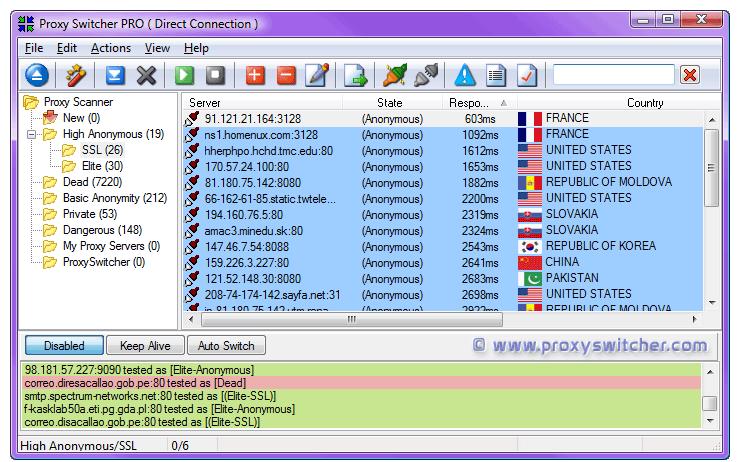The image size is (740, 462).
Task: Select the Basic Anonymity (212) folder
Action: (115, 198)
